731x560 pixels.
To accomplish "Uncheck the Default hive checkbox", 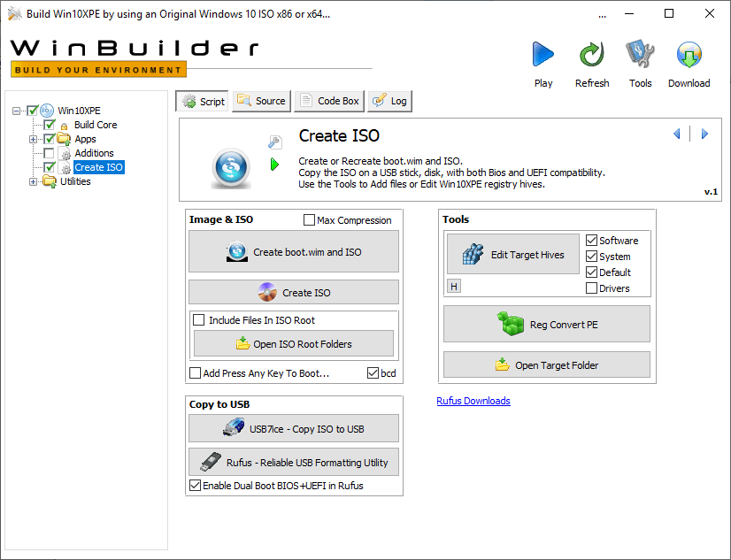I will (591, 272).
